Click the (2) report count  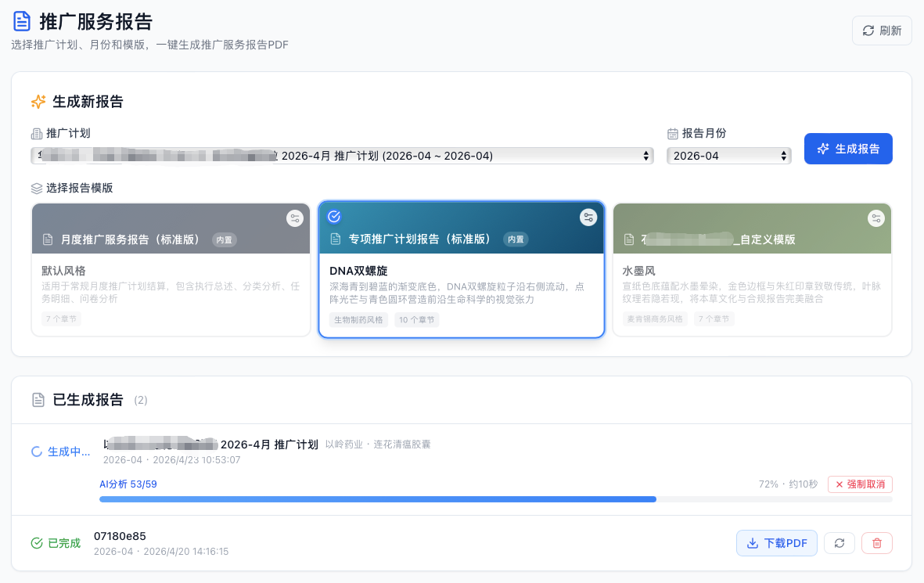[141, 400]
